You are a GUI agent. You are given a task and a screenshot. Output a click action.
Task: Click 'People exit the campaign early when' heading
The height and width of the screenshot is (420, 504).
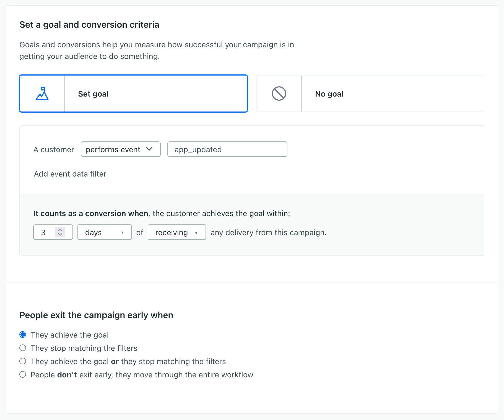[x=96, y=315]
